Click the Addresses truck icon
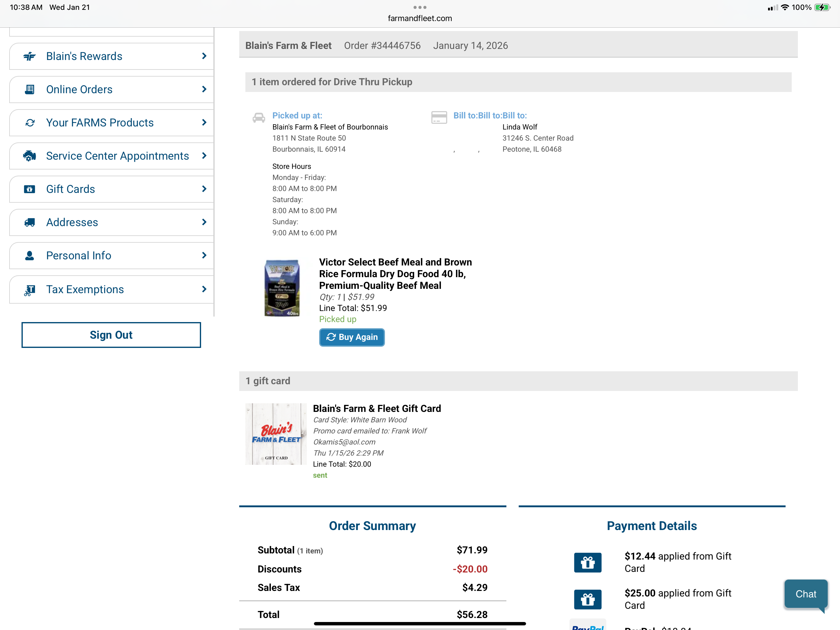The image size is (840, 630). click(29, 222)
